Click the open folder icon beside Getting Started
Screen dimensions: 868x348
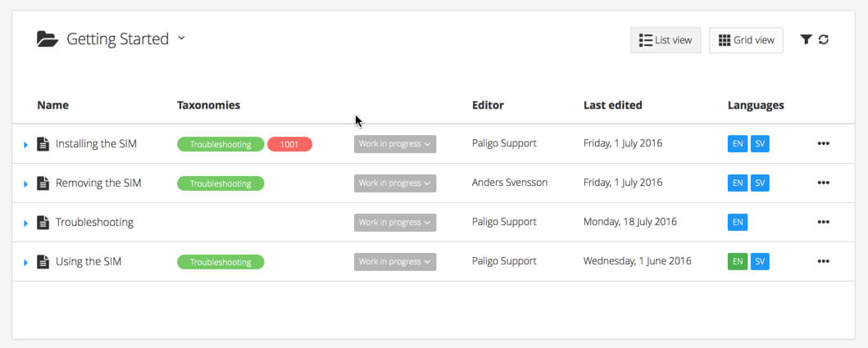tap(47, 38)
